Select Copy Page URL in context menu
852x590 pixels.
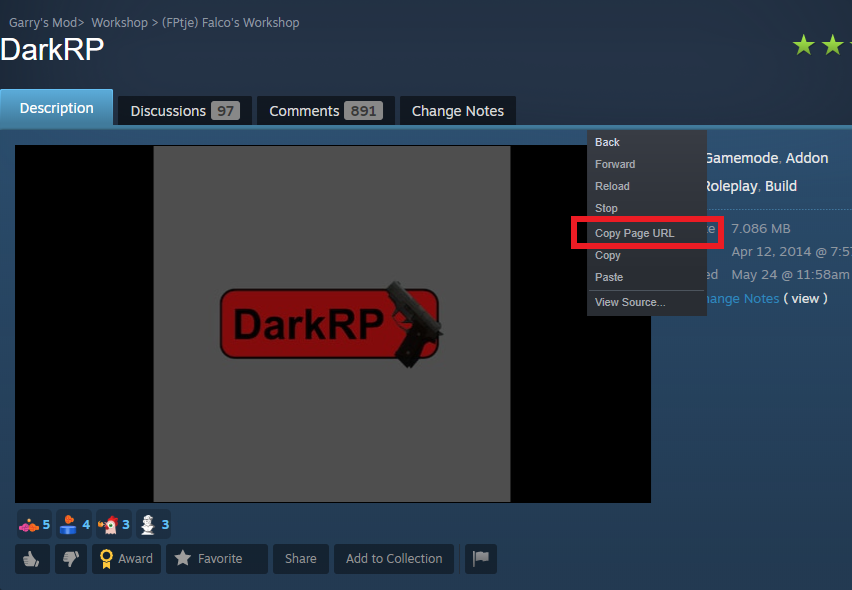pyautogui.click(x=647, y=233)
